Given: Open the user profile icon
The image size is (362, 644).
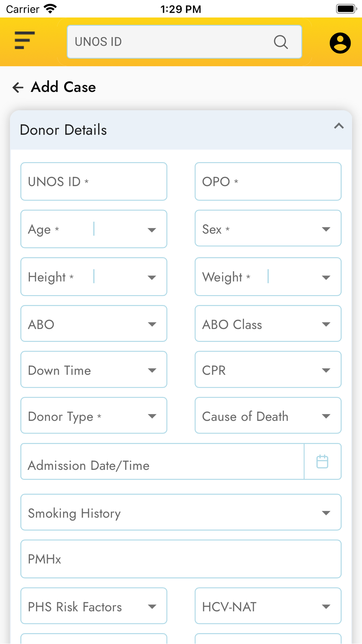Looking at the screenshot, I should click(340, 43).
